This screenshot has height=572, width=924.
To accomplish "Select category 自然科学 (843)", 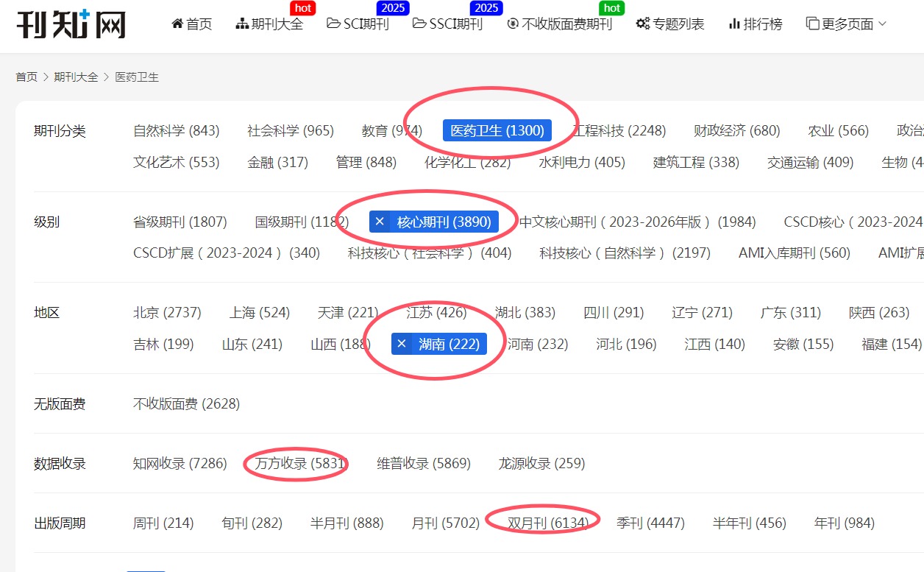I will [177, 131].
